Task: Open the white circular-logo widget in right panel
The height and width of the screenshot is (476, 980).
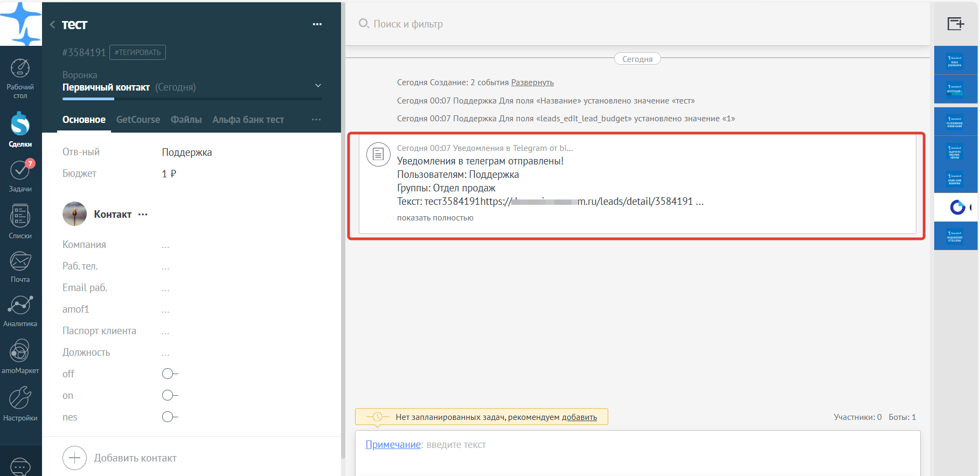Action: coord(956,207)
